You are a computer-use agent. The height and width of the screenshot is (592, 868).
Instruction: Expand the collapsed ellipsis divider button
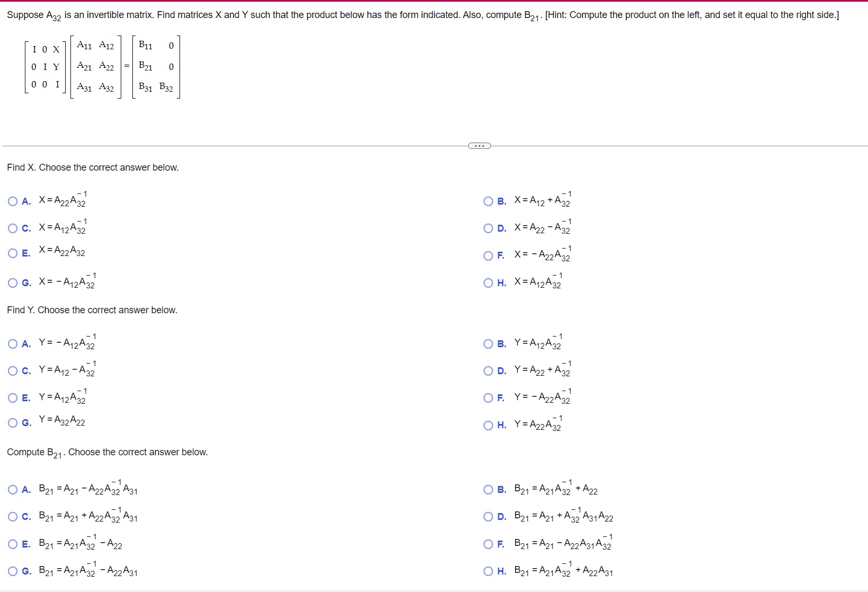tap(478, 145)
